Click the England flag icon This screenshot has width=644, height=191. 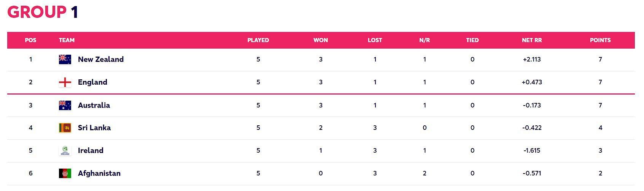point(65,82)
